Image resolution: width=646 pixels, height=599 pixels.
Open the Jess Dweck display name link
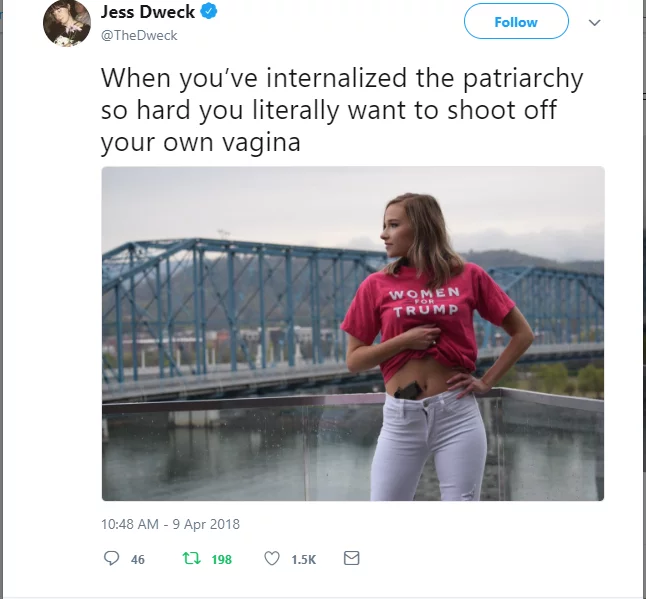coord(147,12)
